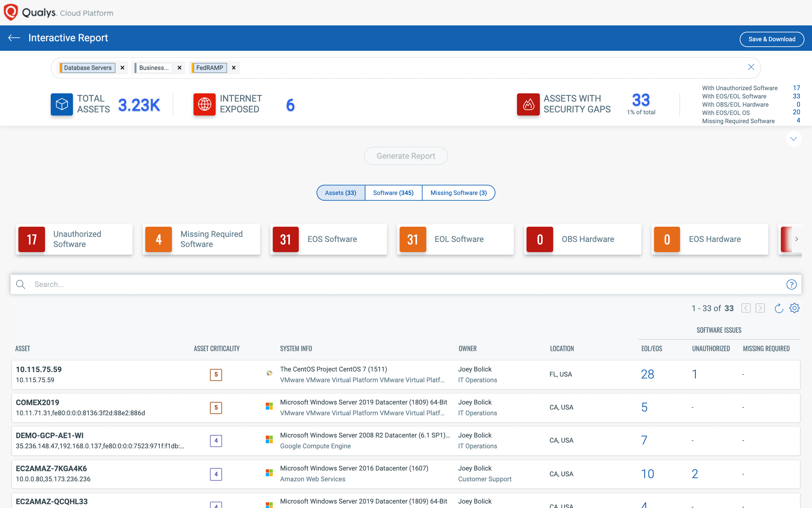Click the Internet Exposed globe icon
Screen dimensions: 812x508
(x=204, y=104)
